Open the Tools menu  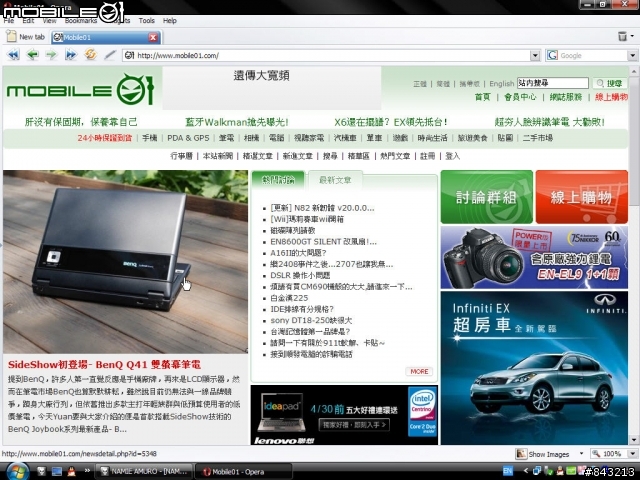146,20
